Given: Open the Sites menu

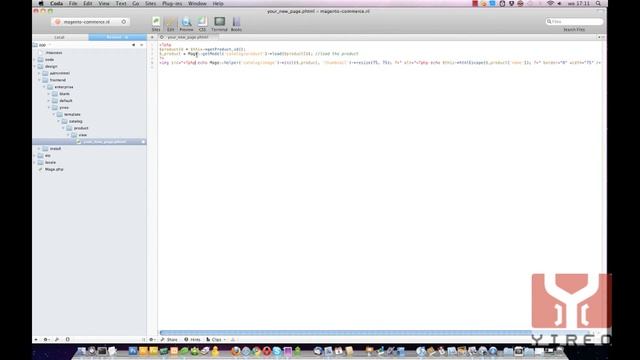Looking at the screenshot, I should click(x=150, y=3).
